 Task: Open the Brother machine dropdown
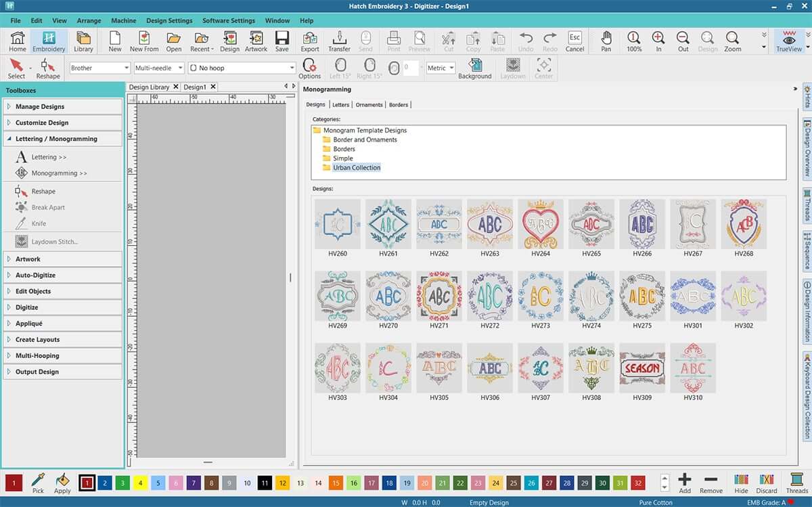point(99,68)
